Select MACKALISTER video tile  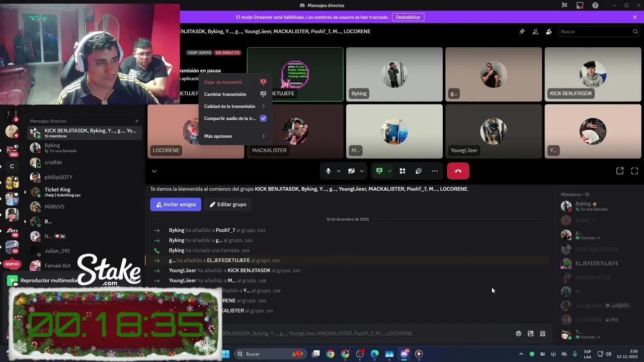click(295, 131)
